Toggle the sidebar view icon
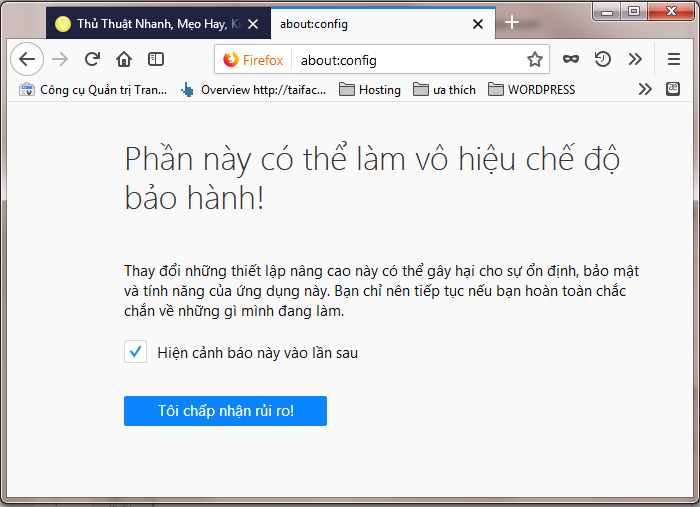This screenshot has width=700, height=507. (156, 59)
